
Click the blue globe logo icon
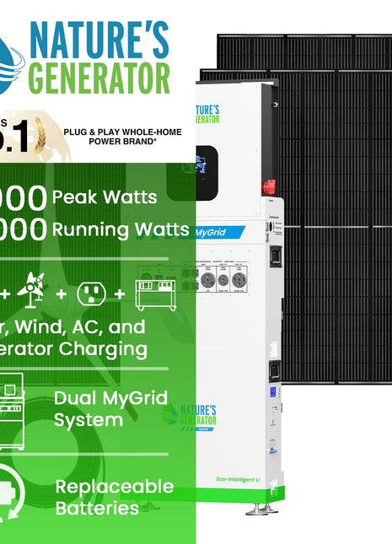point(10,66)
